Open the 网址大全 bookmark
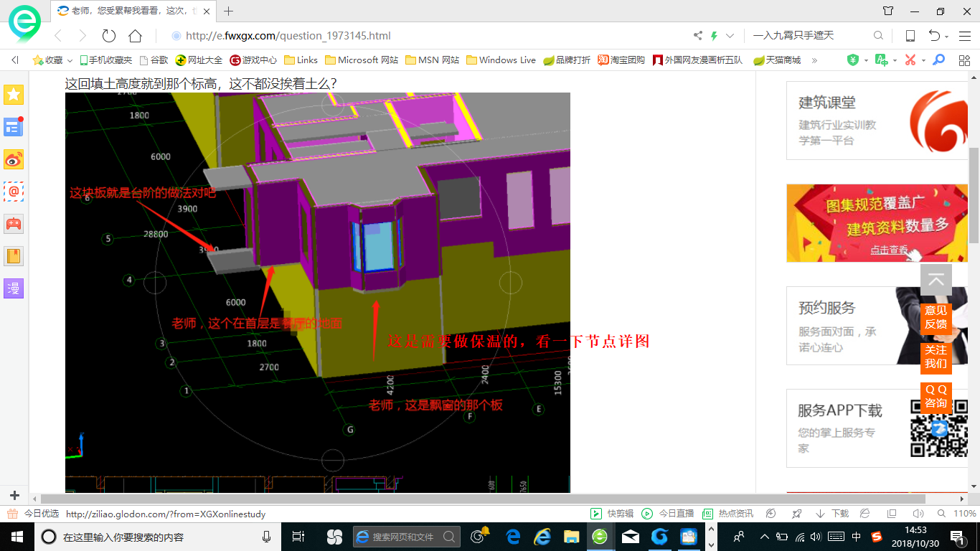The height and width of the screenshot is (551, 980). point(199,60)
